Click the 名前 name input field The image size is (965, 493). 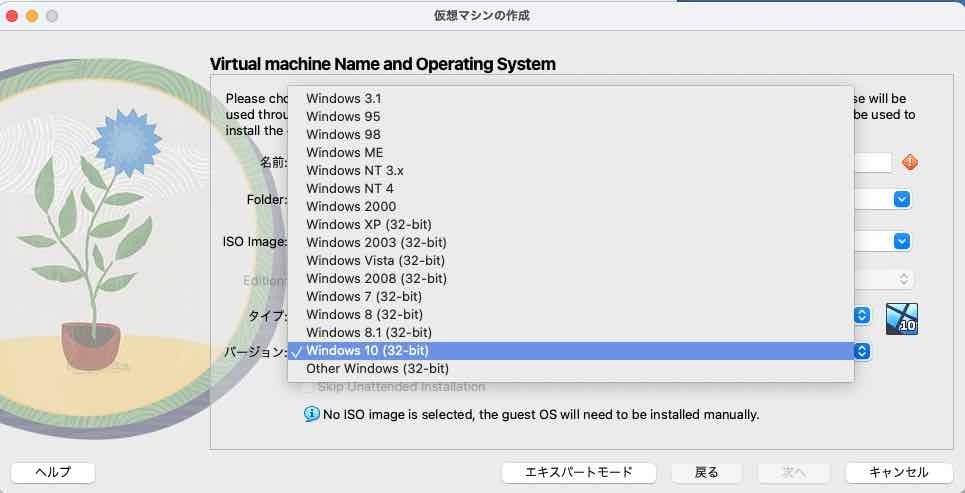point(872,162)
